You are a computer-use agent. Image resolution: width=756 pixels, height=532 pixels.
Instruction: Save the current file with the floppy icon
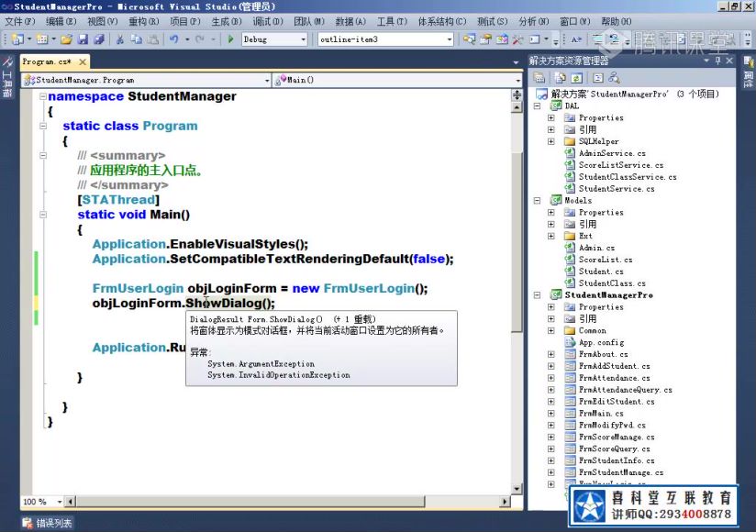pyautogui.click(x=83, y=39)
